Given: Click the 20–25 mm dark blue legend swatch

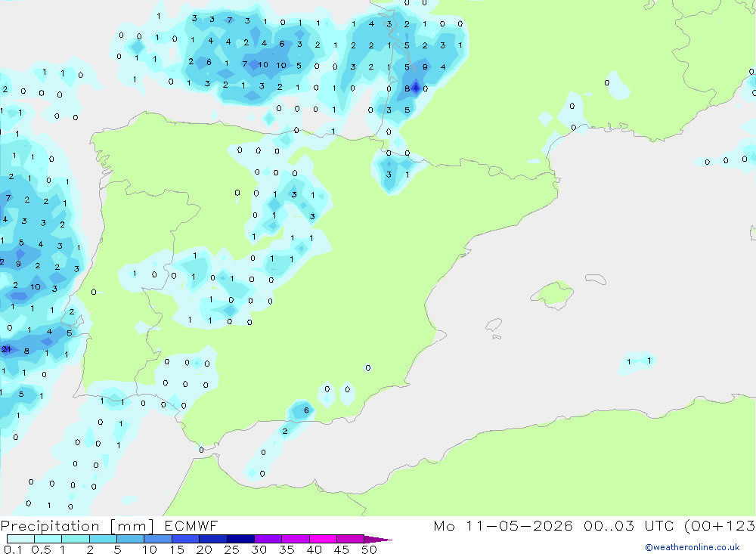Looking at the screenshot, I should [x=213, y=539].
